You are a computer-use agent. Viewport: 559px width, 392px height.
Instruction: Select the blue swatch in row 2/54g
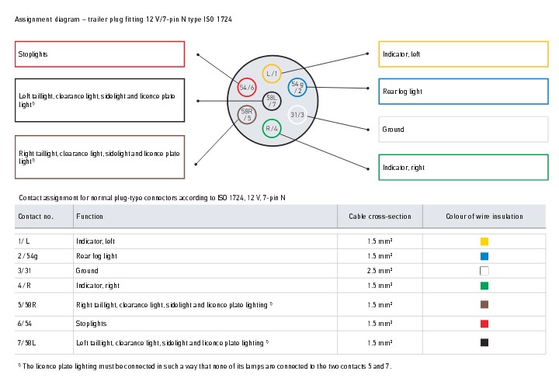[x=484, y=256]
